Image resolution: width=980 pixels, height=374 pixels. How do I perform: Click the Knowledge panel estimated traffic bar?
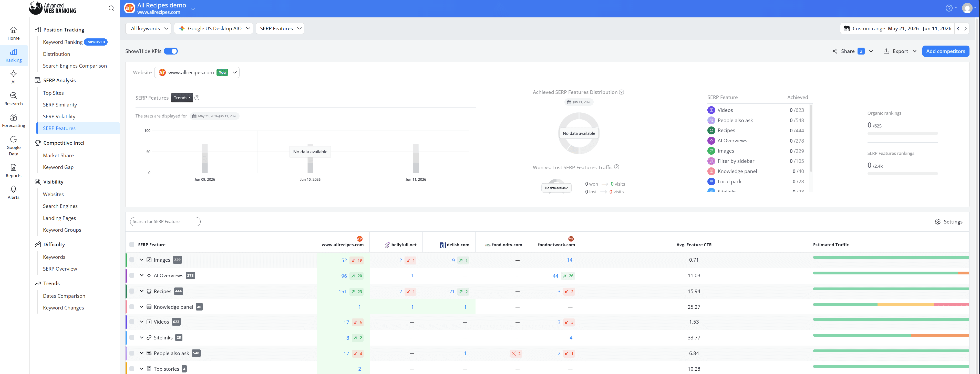[891, 304]
